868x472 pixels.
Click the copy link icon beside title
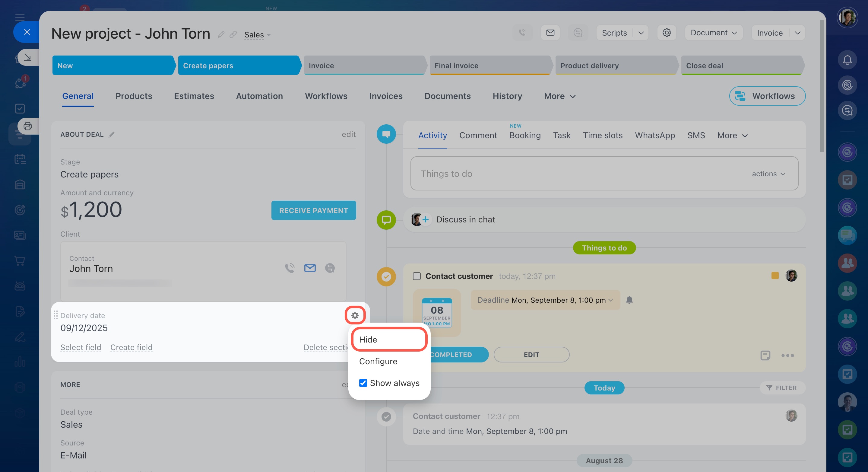(233, 34)
